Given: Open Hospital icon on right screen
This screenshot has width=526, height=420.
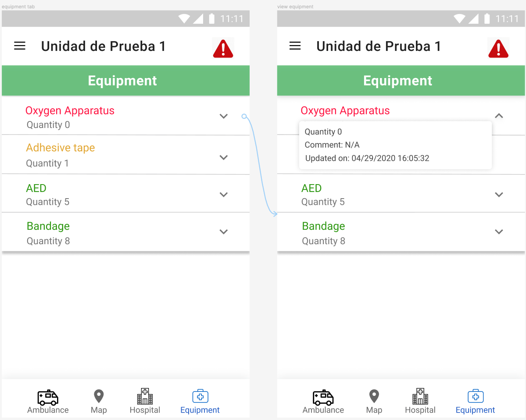Looking at the screenshot, I should [420, 396].
